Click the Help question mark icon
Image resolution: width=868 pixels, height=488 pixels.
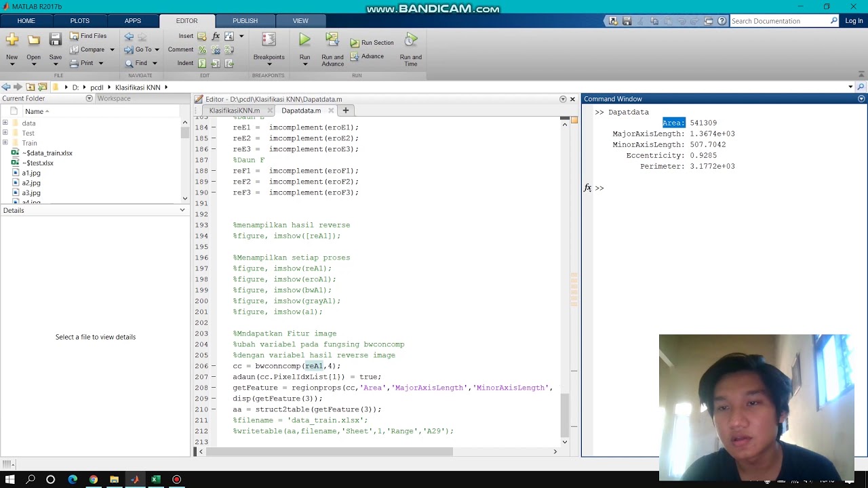pyautogui.click(x=722, y=21)
